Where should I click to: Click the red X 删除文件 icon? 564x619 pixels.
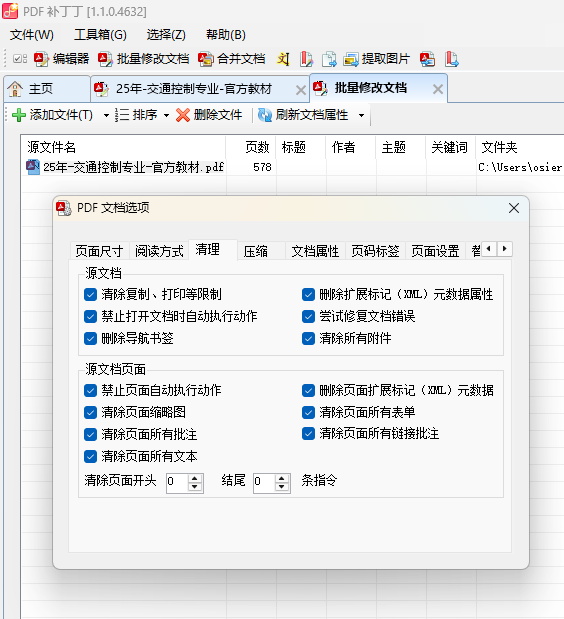182,115
